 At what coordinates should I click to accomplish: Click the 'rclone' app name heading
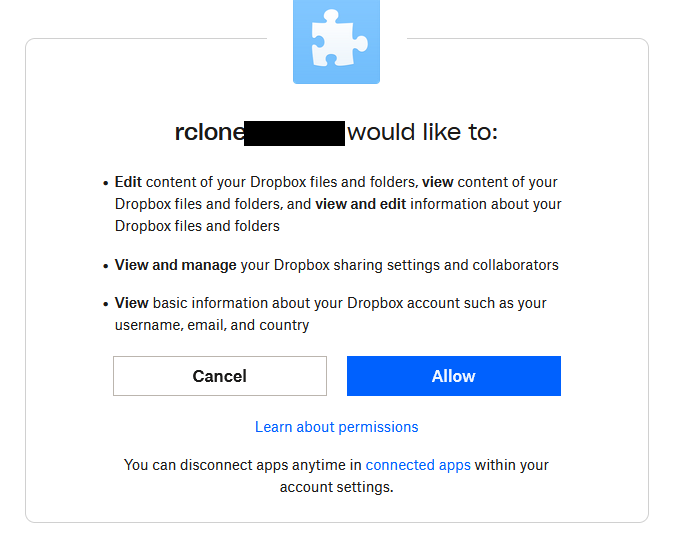pyautogui.click(x=210, y=132)
